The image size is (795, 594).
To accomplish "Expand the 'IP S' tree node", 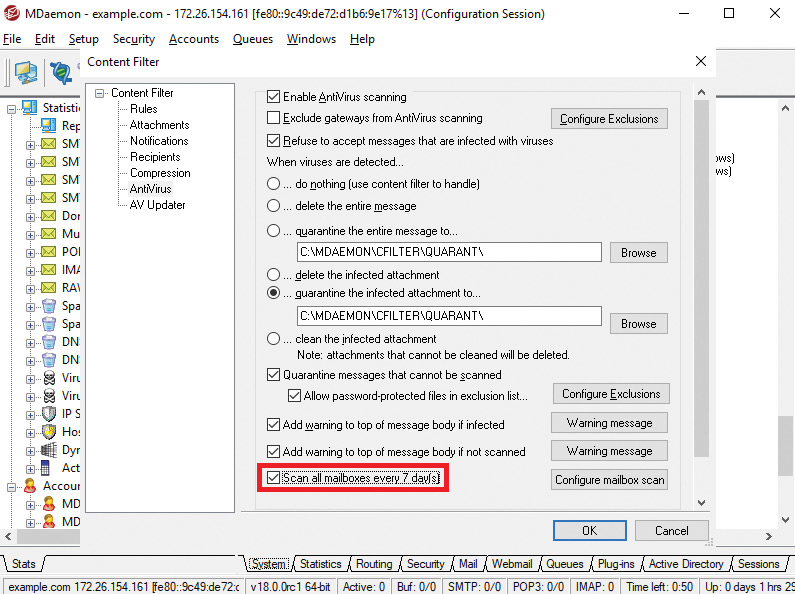I will coord(30,415).
